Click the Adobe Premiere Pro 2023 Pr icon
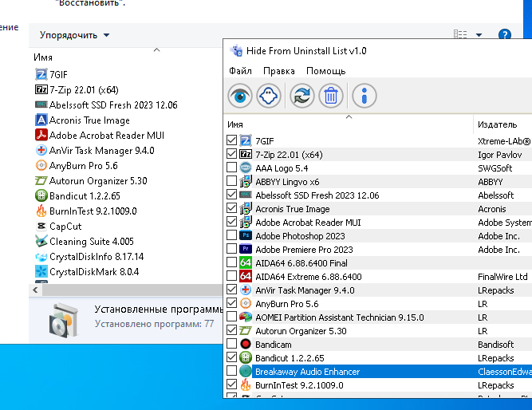 (x=246, y=249)
